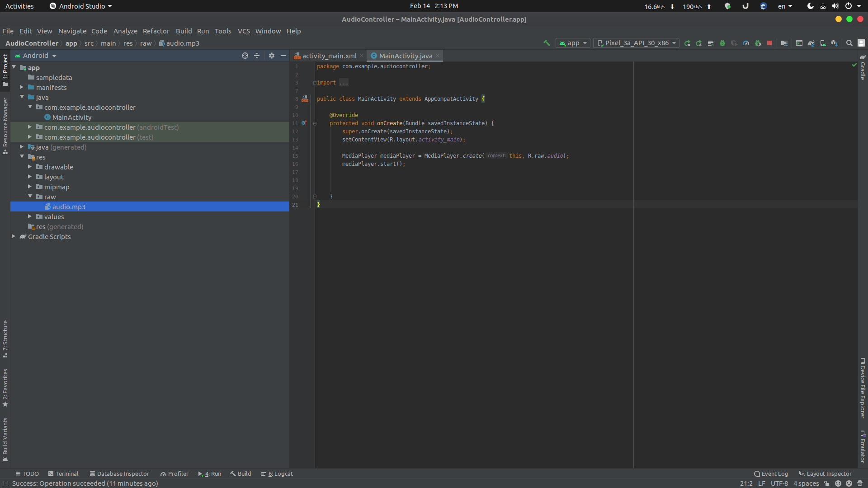Viewport: 868px width, 488px height.
Task: Open the Android project view dropdown
Action: [x=36, y=56]
